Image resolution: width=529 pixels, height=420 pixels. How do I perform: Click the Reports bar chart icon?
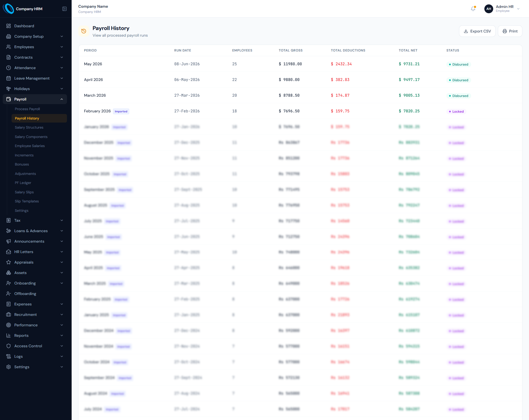(x=9, y=335)
